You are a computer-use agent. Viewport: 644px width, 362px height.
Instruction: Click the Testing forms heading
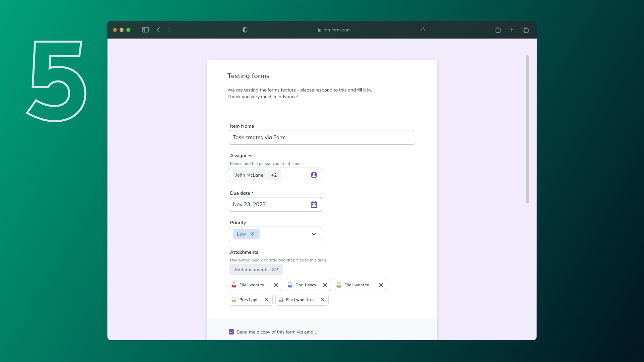(249, 76)
